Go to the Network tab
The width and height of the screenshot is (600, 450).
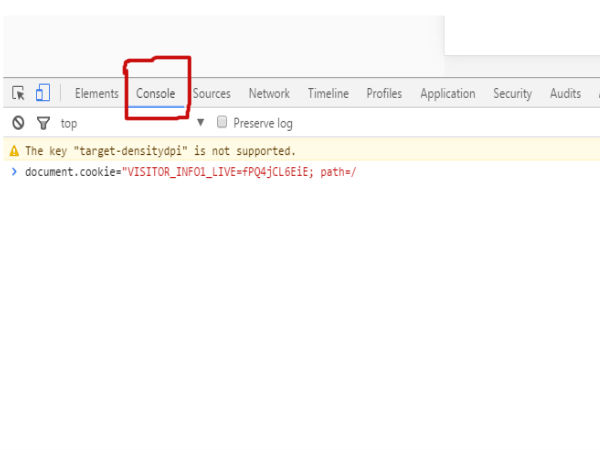point(269,94)
